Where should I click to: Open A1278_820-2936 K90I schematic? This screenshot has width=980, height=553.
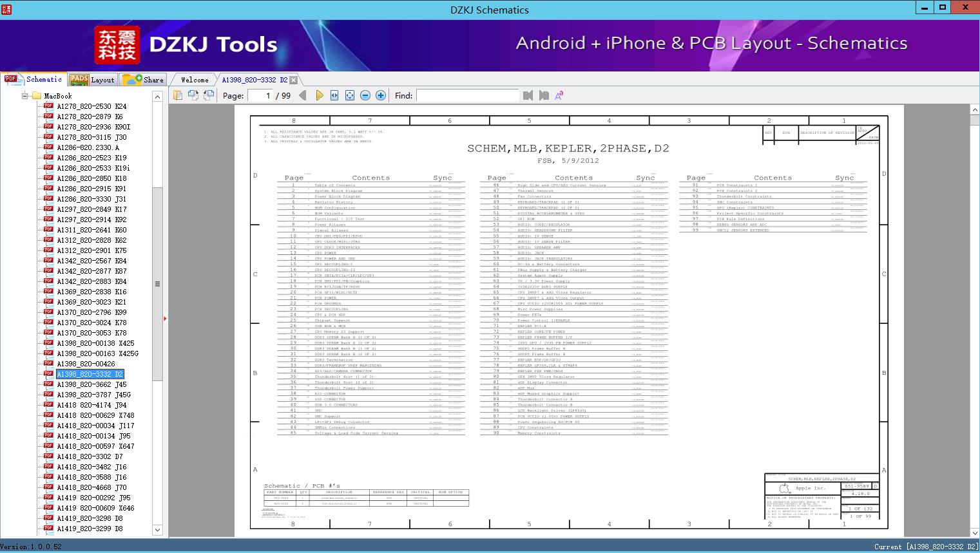point(93,127)
